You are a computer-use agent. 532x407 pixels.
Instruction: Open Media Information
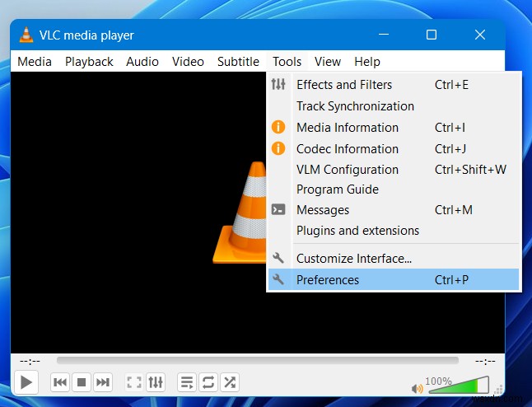(x=394, y=128)
